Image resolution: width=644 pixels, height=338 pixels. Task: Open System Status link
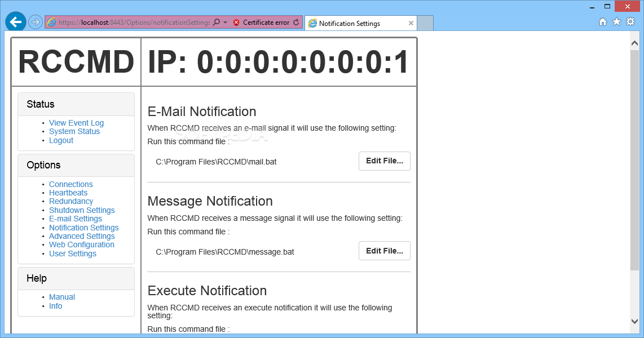pyautogui.click(x=74, y=131)
